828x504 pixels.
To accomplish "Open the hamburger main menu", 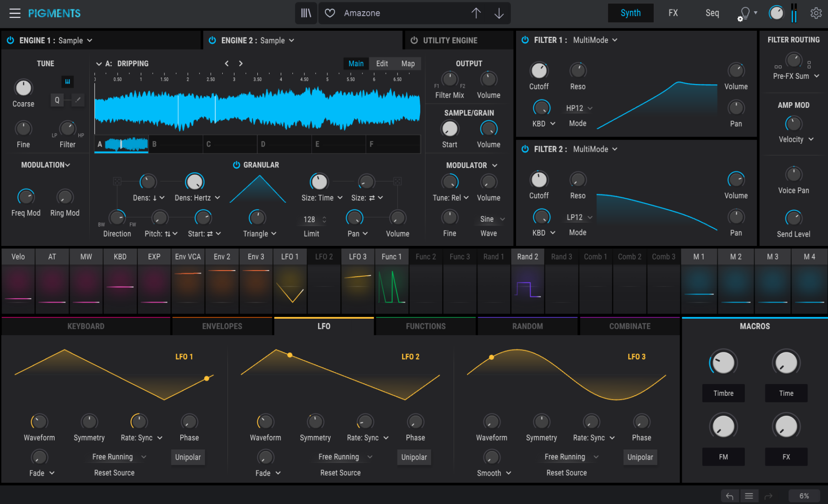I will point(15,13).
